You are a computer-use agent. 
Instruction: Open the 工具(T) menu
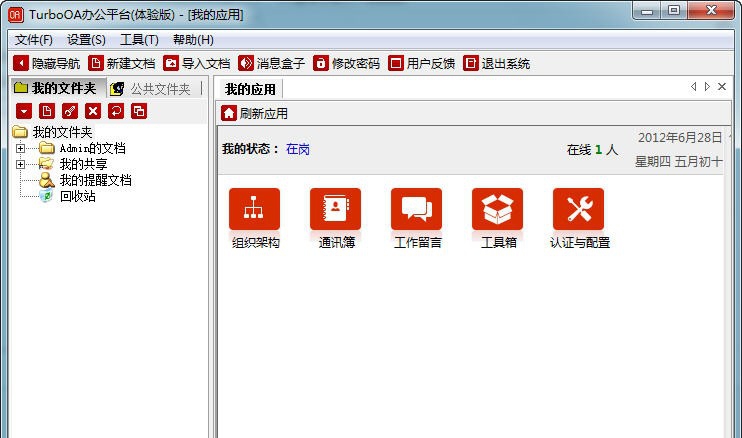pos(139,40)
